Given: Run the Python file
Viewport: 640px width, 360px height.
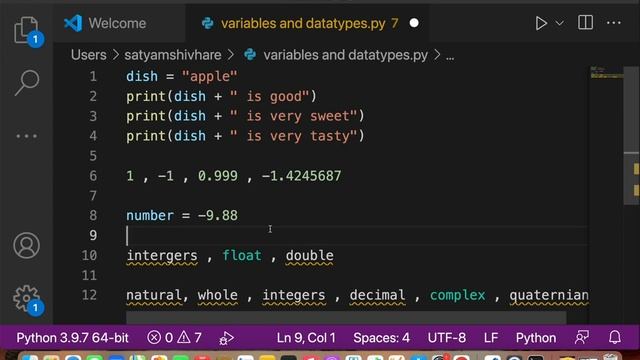Looking at the screenshot, I should [x=541, y=23].
